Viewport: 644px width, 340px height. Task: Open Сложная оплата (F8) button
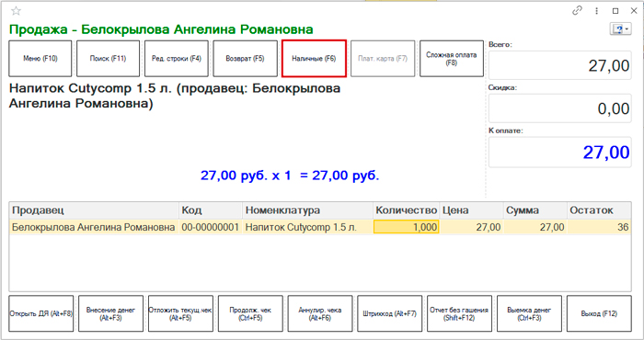452,58
